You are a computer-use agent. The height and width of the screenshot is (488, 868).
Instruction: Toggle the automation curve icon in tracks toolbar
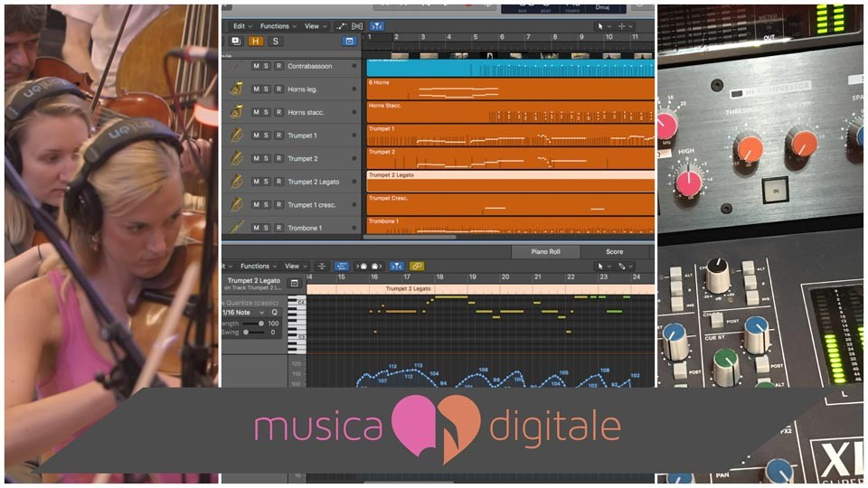343,27
